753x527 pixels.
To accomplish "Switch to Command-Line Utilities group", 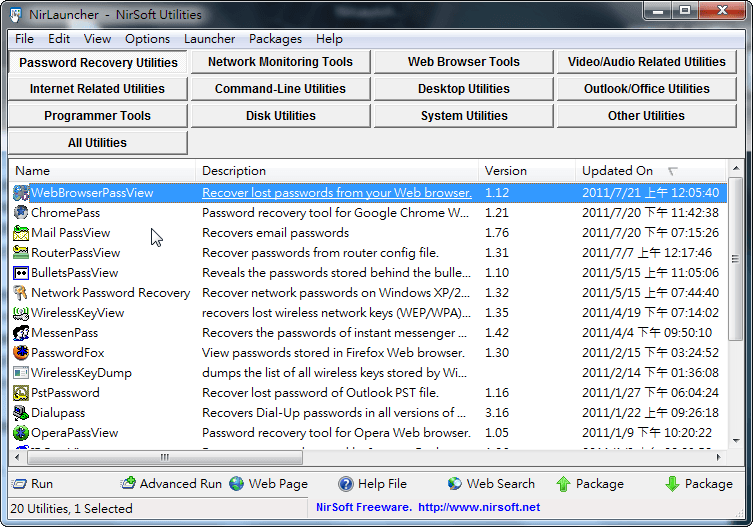I will 280,89.
